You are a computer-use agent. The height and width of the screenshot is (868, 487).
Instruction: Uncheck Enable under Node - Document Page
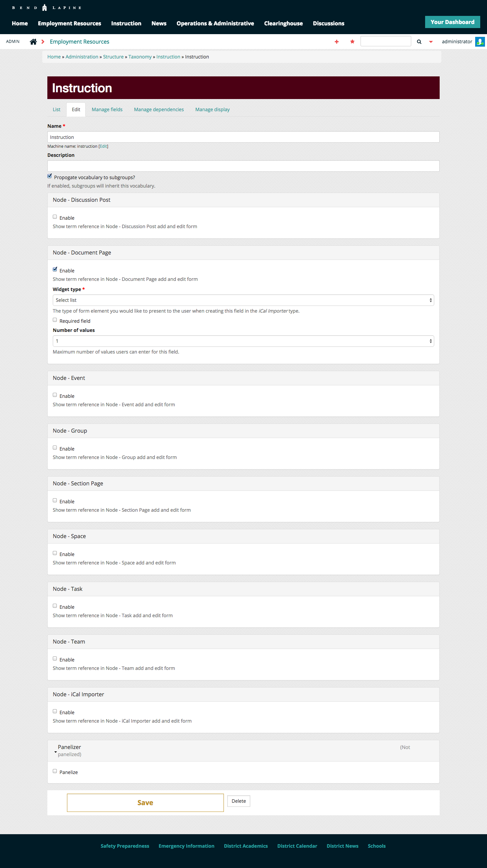click(55, 269)
